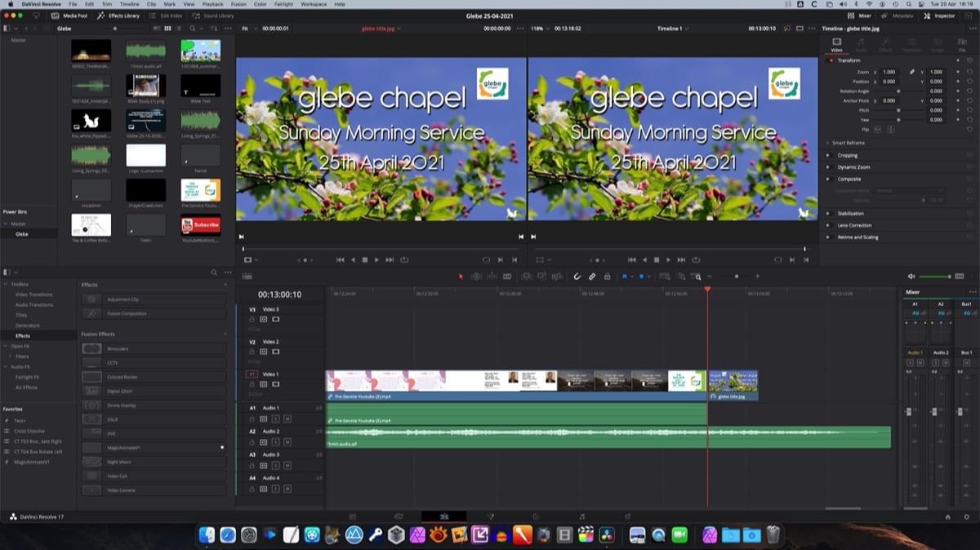Solo the Audio 1 track
This screenshot has width=980, height=550.
(275, 419)
